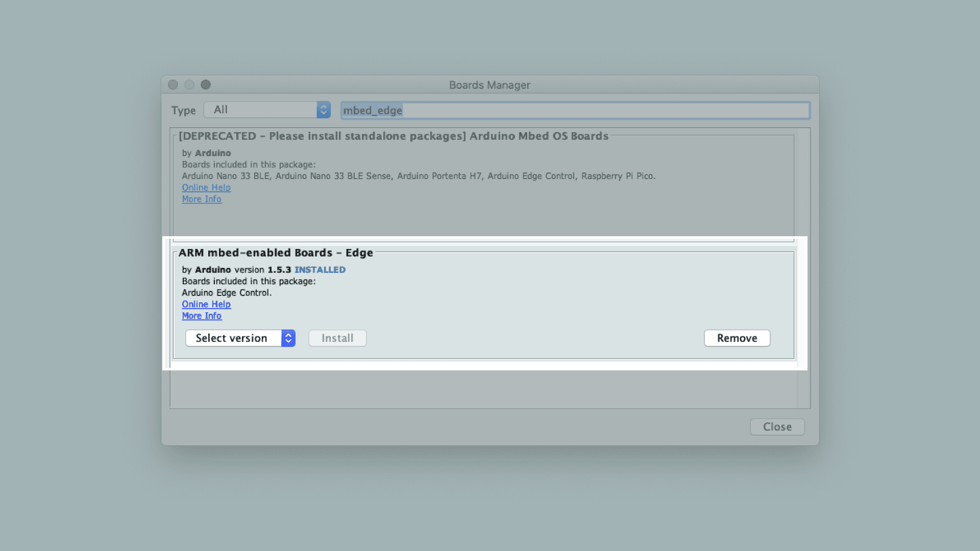Click the boards list vertical scrollbar

coord(803,268)
